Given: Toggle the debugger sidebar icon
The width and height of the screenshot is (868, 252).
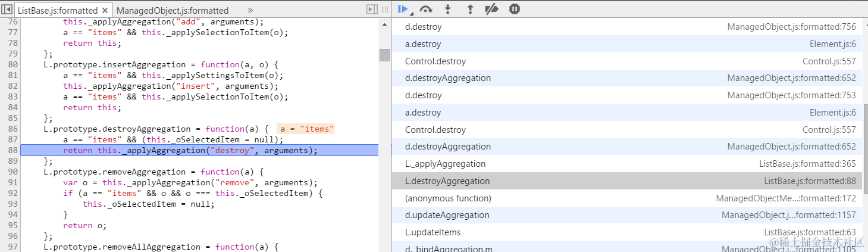Looking at the screenshot, I should [x=371, y=10].
